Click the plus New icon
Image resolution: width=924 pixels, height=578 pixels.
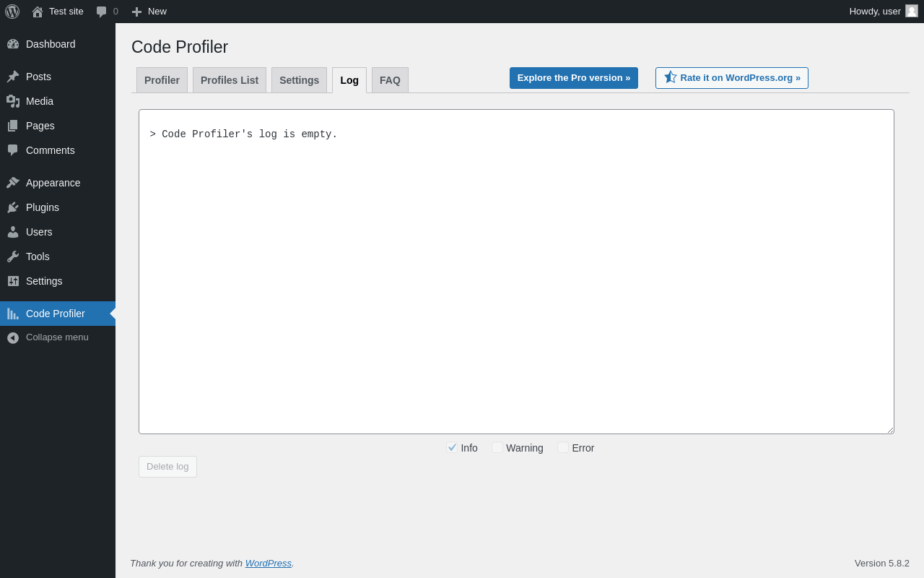(x=136, y=12)
